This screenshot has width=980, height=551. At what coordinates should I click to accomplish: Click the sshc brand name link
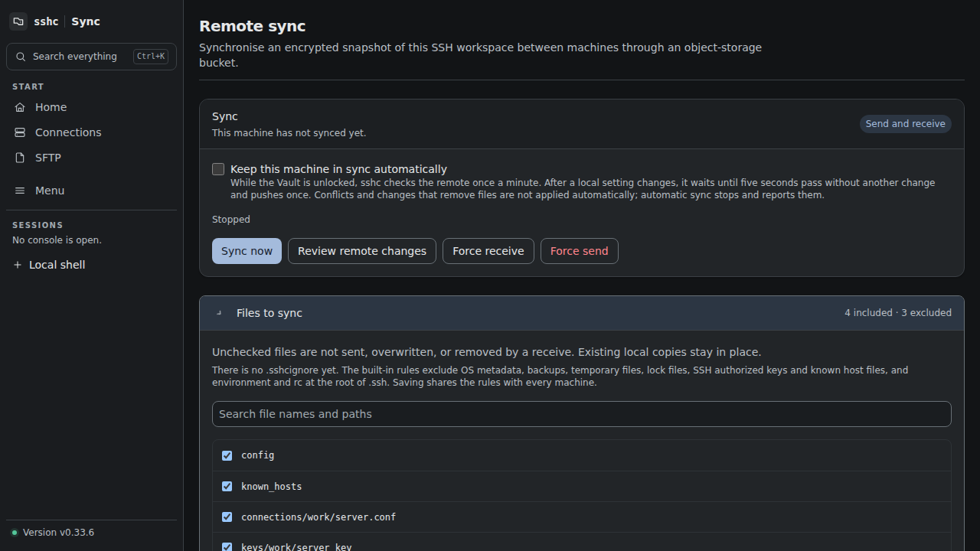46,21
